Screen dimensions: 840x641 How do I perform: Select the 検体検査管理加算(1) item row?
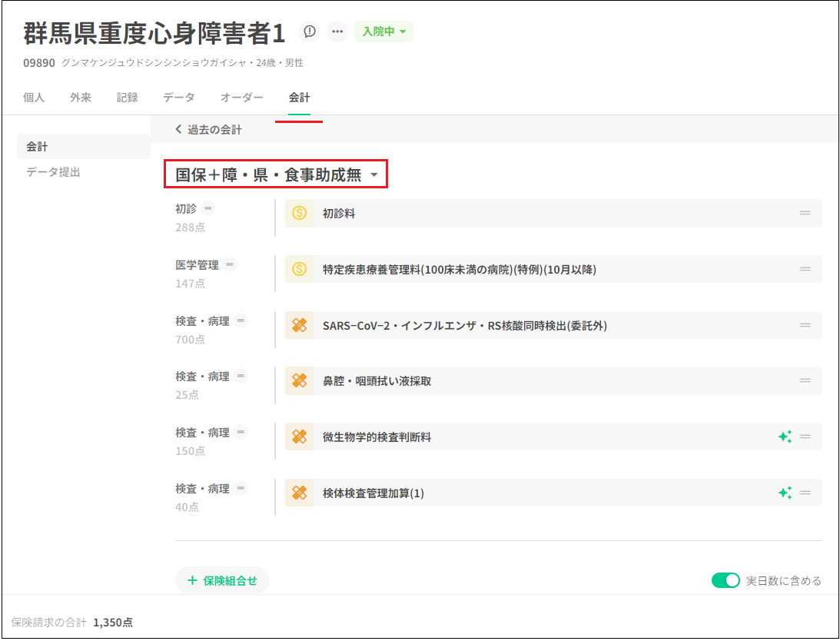(538, 493)
